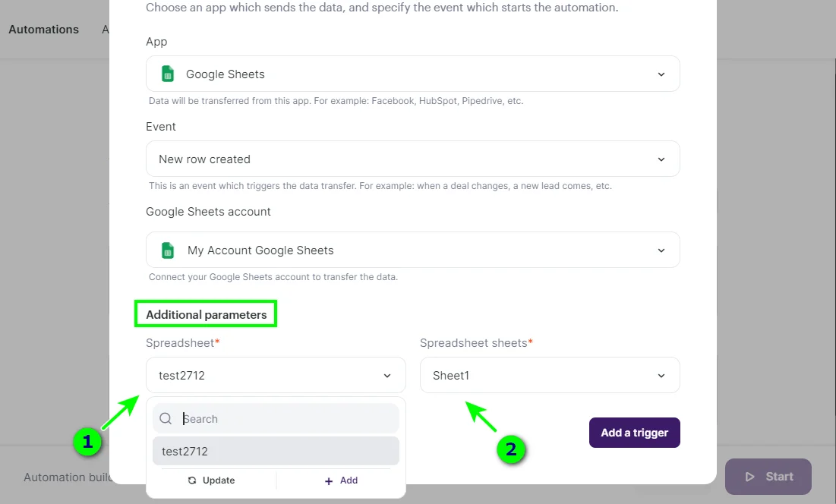Switch to the Automations tab
Viewport: 836px width, 504px height.
click(43, 29)
